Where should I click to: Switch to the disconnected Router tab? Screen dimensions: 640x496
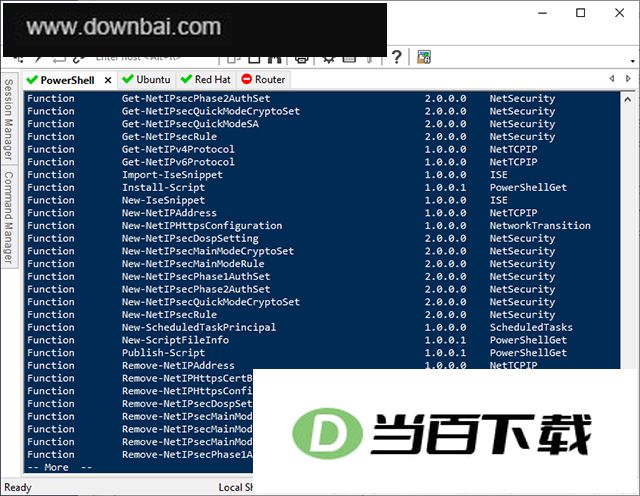(263, 80)
